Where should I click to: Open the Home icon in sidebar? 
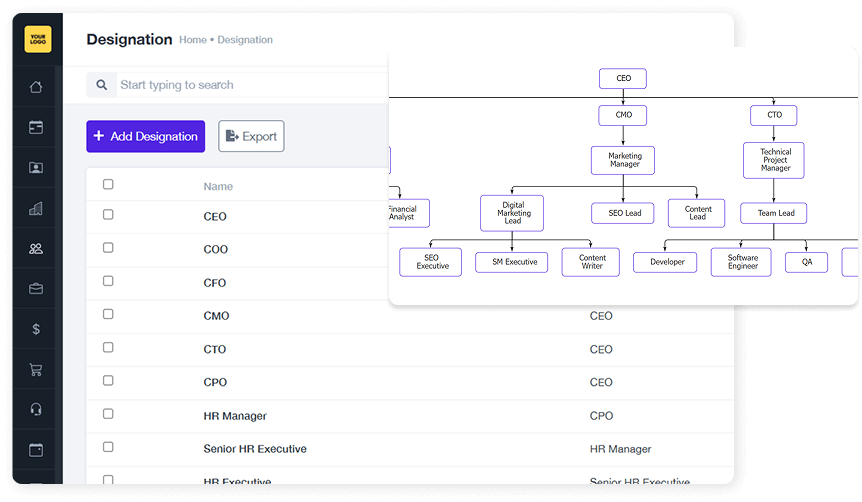[x=36, y=87]
